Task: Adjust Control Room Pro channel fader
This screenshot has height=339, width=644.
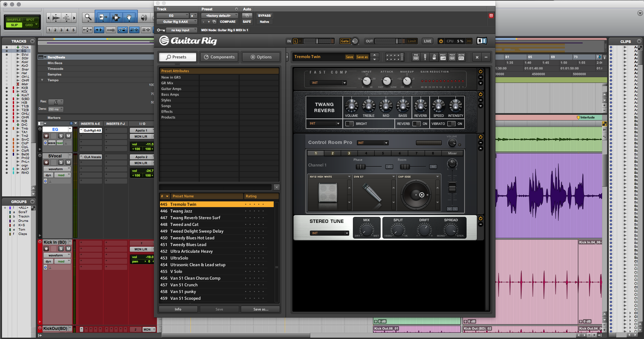Action: (452, 188)
